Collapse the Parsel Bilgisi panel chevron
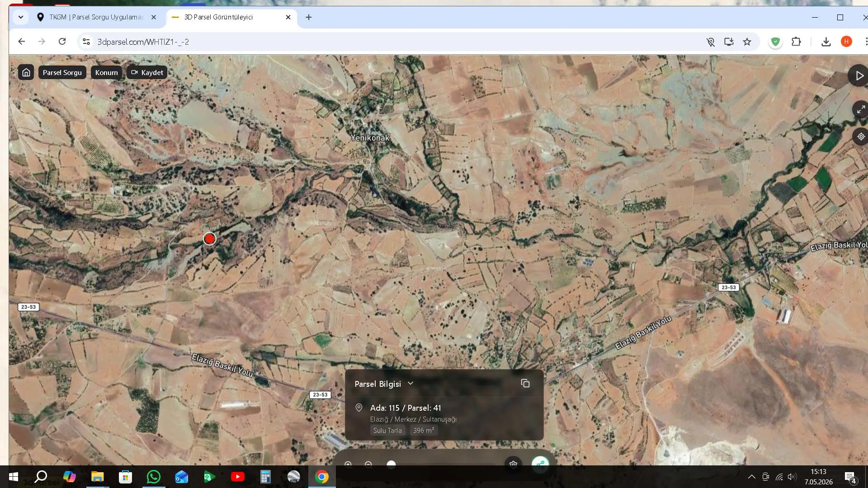 click(x=410, y=384)
